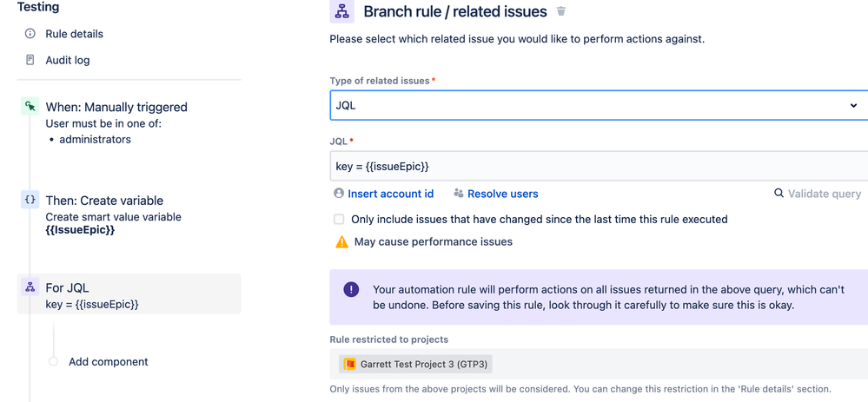868x402 pixels.
Task: Select Garrett Test Project 3 project tag
Action: click(x=415, y=364)
